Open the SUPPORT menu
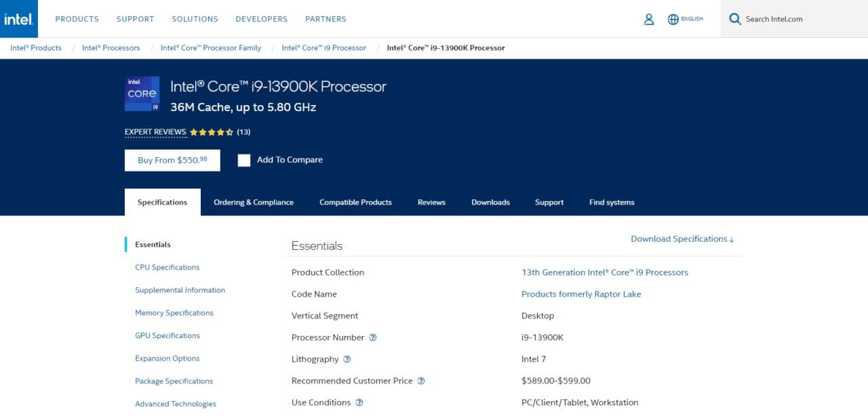Viewport: 868px width, 420px height. [135, 19]
